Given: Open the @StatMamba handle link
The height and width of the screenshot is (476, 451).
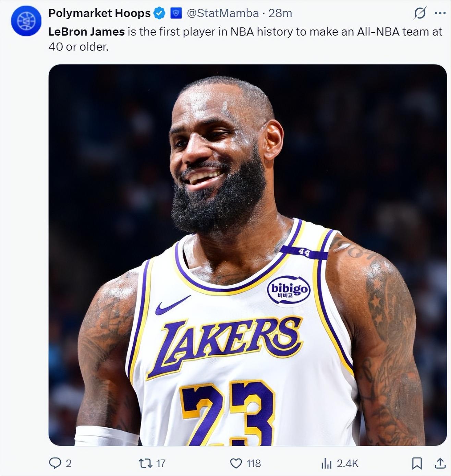Looking at the screenshot, I should coord(223,13).
